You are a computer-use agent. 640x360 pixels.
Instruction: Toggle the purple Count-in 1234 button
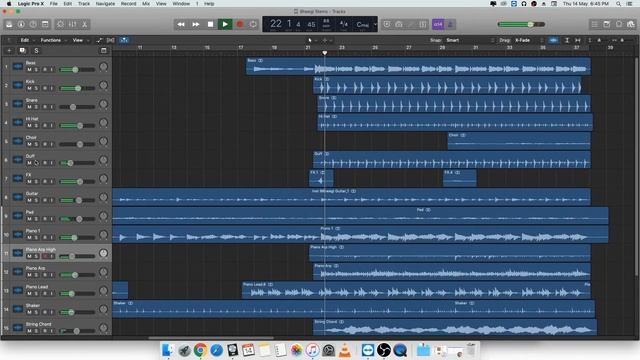(x=438, y=24)
